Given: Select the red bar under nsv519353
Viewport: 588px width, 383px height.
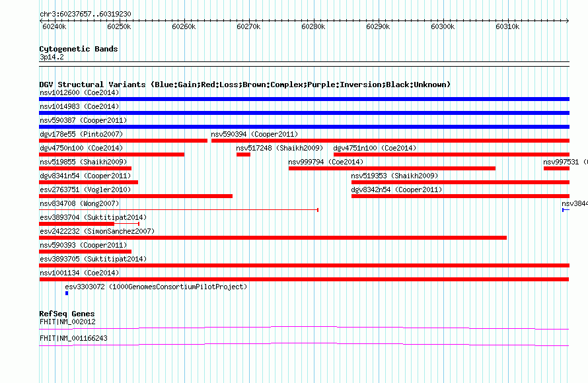Looking at the screenshot, I should point(460,182).
